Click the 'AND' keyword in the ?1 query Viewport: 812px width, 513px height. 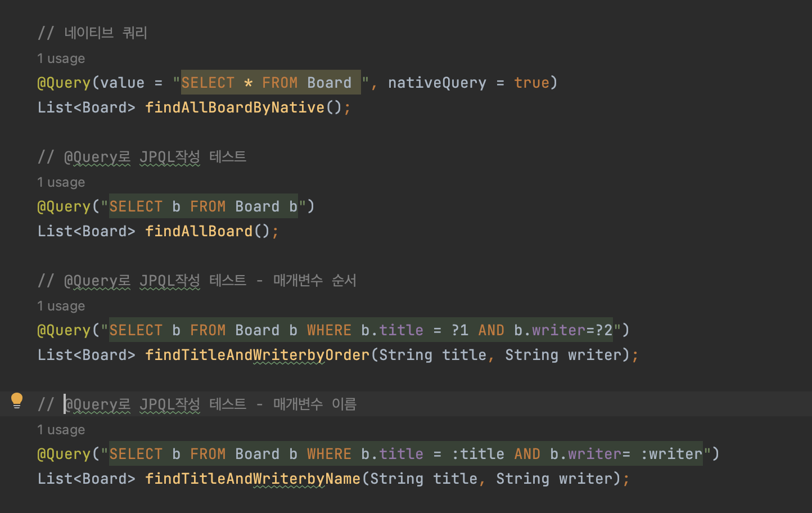[491, 330]
